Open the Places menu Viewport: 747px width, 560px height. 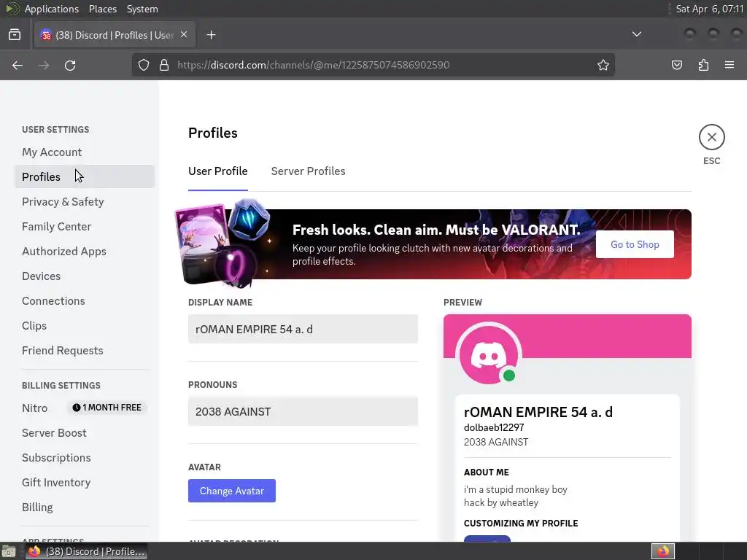(102, 9)
